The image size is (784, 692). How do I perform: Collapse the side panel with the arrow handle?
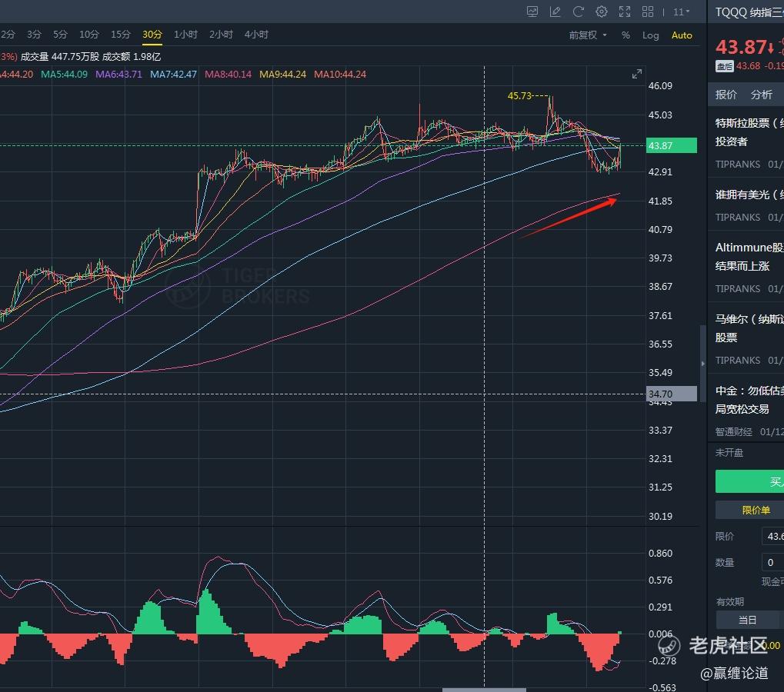[x=702, y=364]
